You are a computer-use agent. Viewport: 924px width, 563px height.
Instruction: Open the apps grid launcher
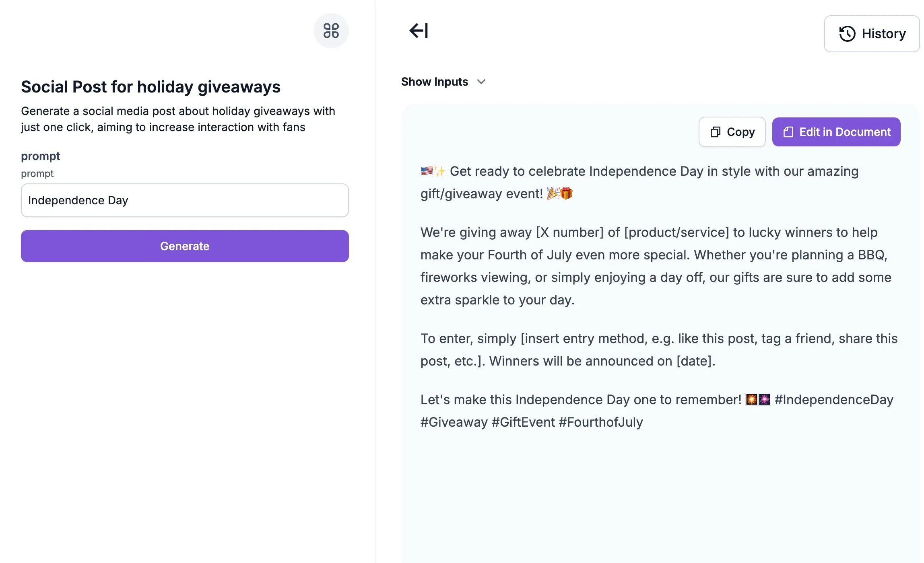(331, 30)
